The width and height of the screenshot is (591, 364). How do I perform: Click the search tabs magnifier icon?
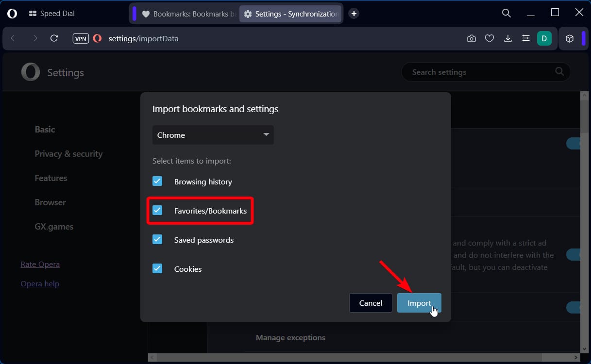[x=507, y=13]
